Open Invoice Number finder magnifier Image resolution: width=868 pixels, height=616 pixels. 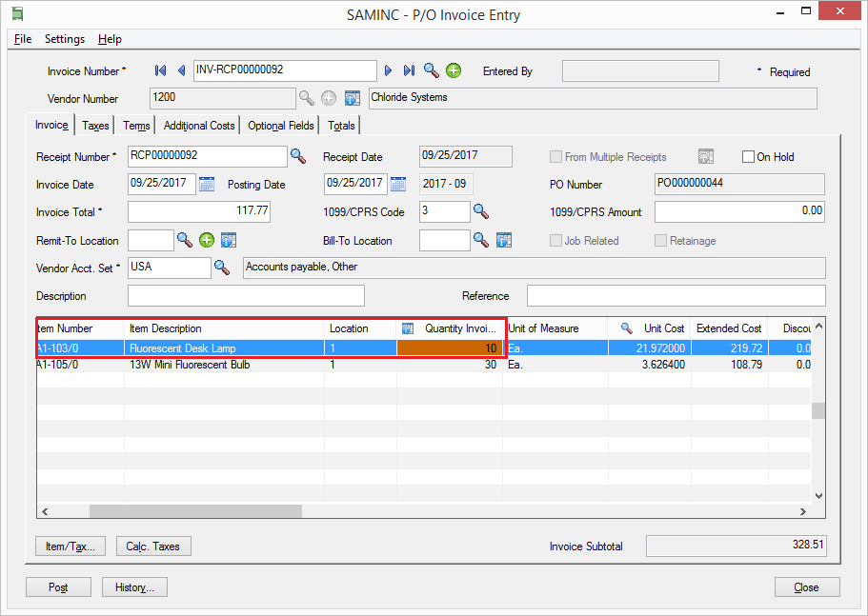pyautogui.click(x=432, y=70)
